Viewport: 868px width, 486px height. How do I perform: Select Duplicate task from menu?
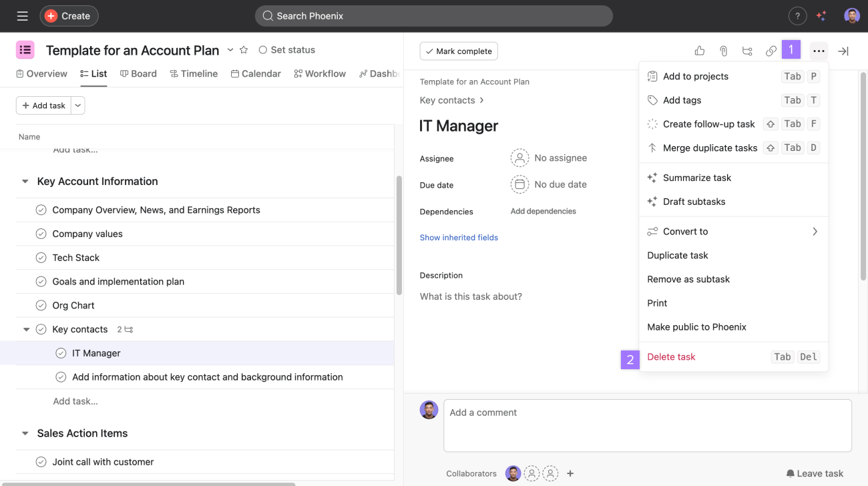tap(677, 255)
